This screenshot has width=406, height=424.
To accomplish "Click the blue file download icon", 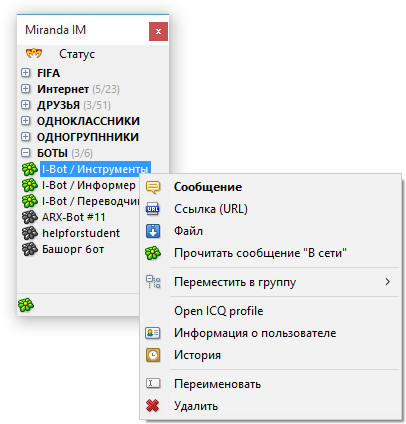I will click(x=153, y=231).
